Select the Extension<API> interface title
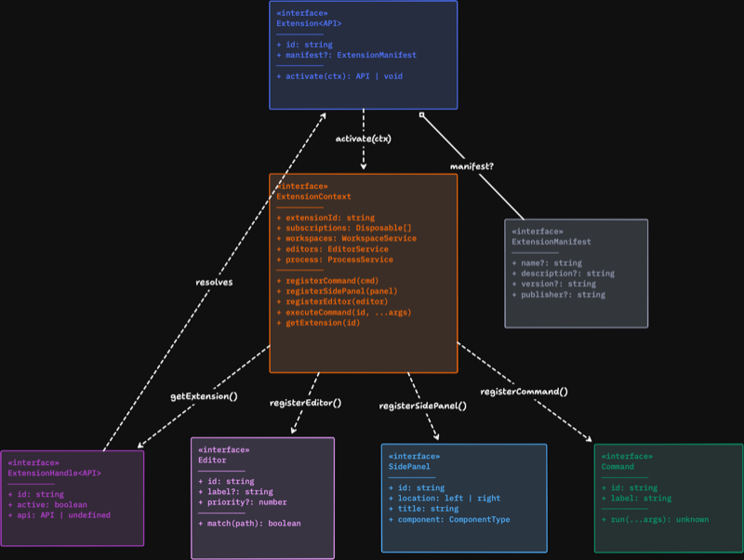Viewport: 744px width, 560px height. (309, 23)
